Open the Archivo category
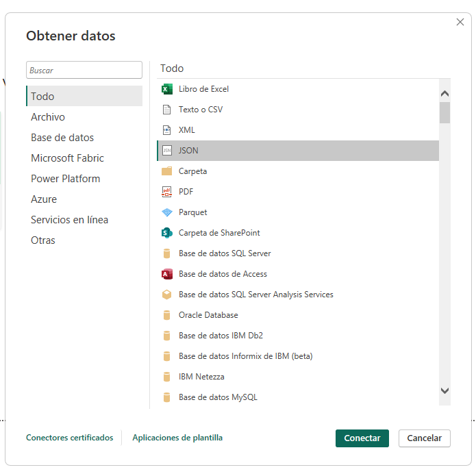The width and height of the screenshot is (476, 474). click(x=48, y=117)
